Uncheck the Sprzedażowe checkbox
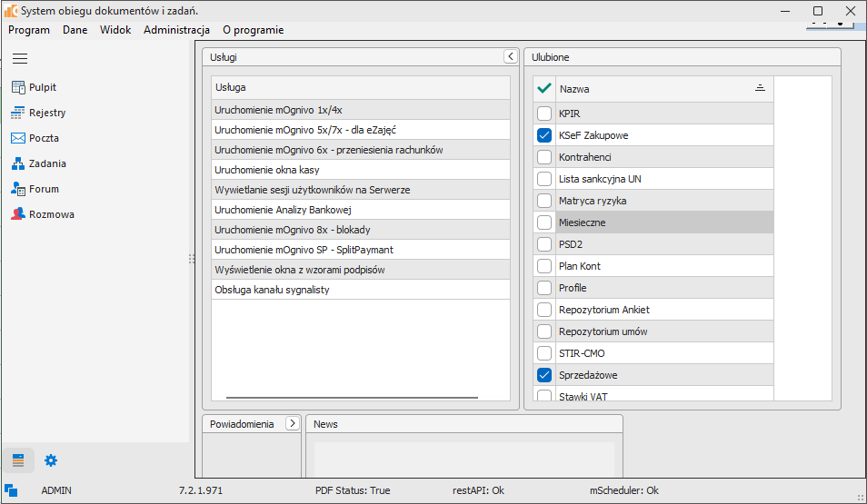Screen dimensions: 867x504 544,375
